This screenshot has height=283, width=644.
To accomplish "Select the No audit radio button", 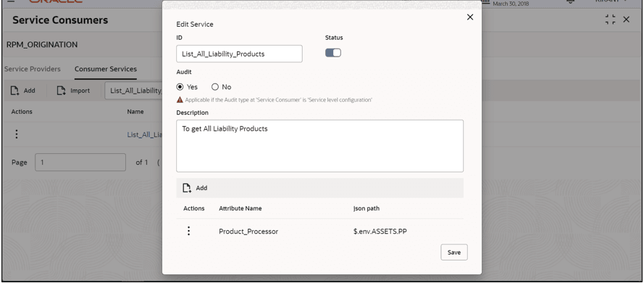I will pyautogui.click(x=215, y=87).
